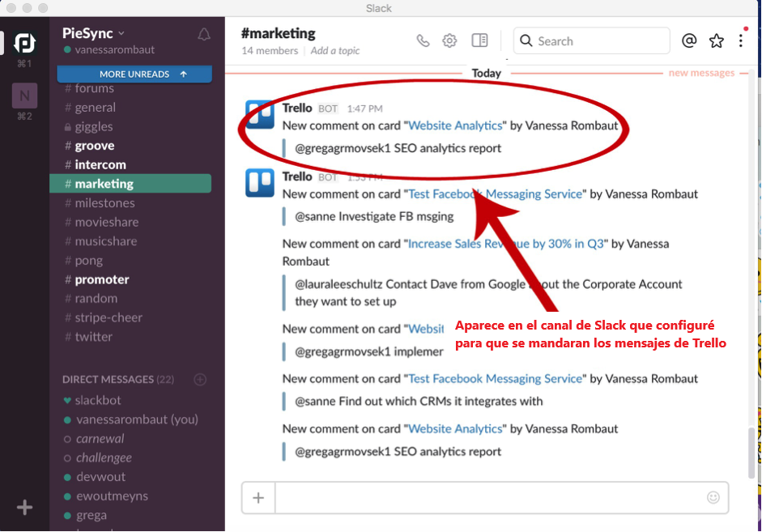Screen dimensions: 762x532
Task: Click @lauraleeschultz Contact Dave comment
Action: tap(488, 293)
